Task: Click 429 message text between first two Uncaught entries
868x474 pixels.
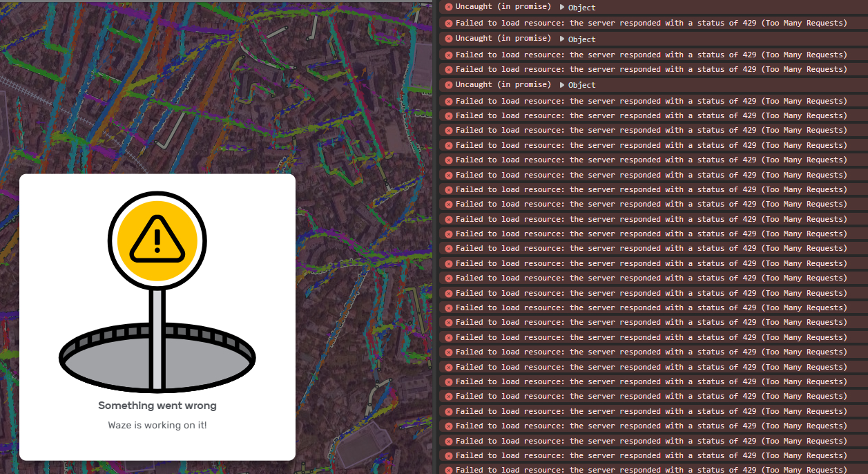Action: tap(650, 23)
